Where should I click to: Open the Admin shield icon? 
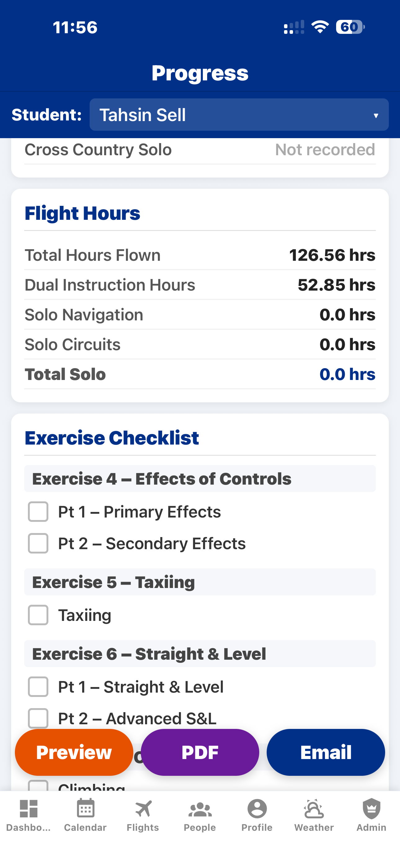coord(371,808)
